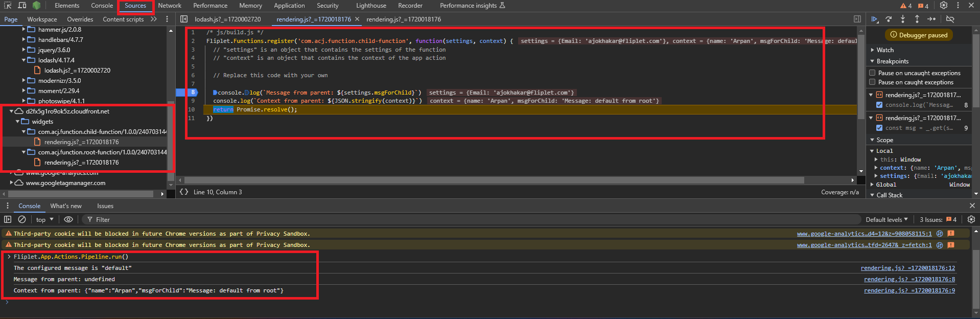Screen dimensions: 980x319
Task: Collapse the Breakpoints section
Action: tap(873, 61)
